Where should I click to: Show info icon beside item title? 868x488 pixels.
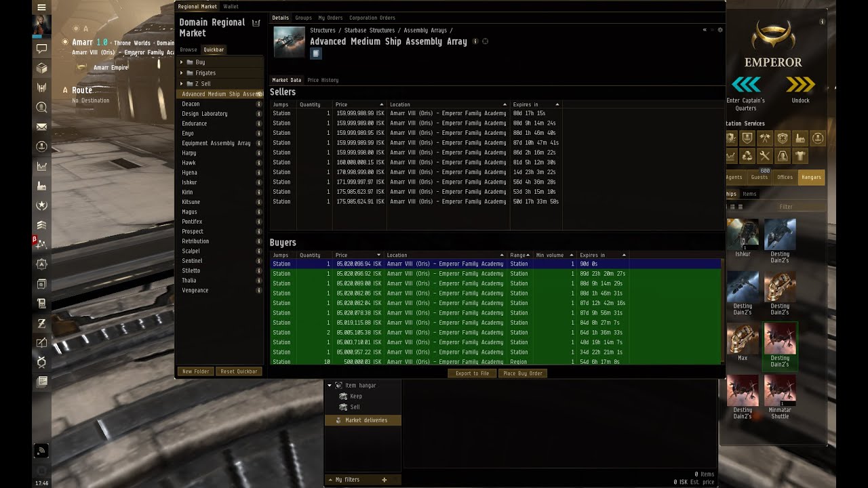[x=475, y=41]
